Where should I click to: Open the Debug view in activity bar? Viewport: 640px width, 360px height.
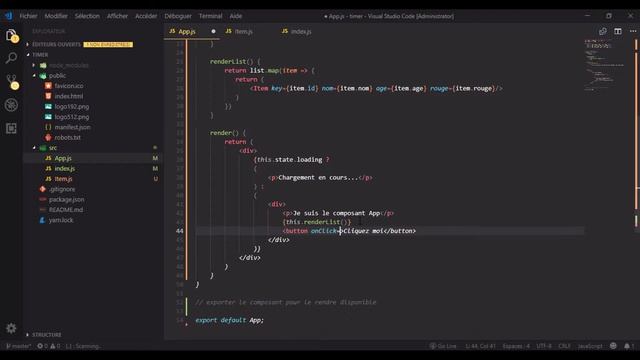(11, 105)
